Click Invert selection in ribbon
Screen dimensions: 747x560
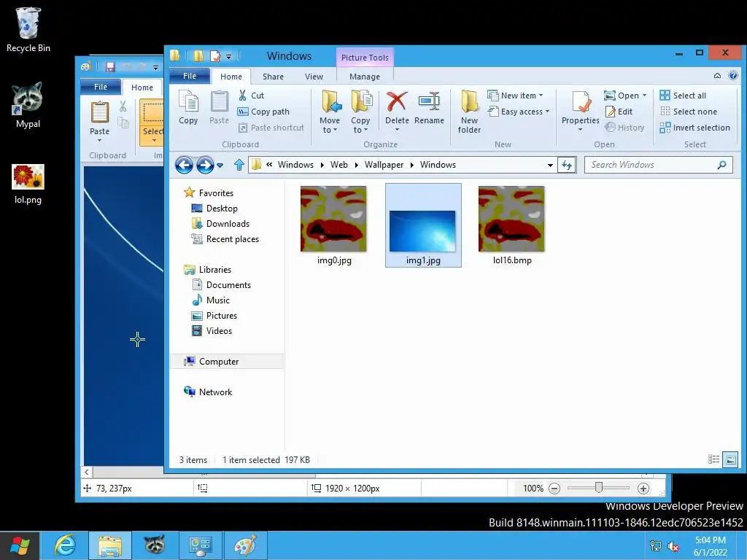(x=695, y=128)
